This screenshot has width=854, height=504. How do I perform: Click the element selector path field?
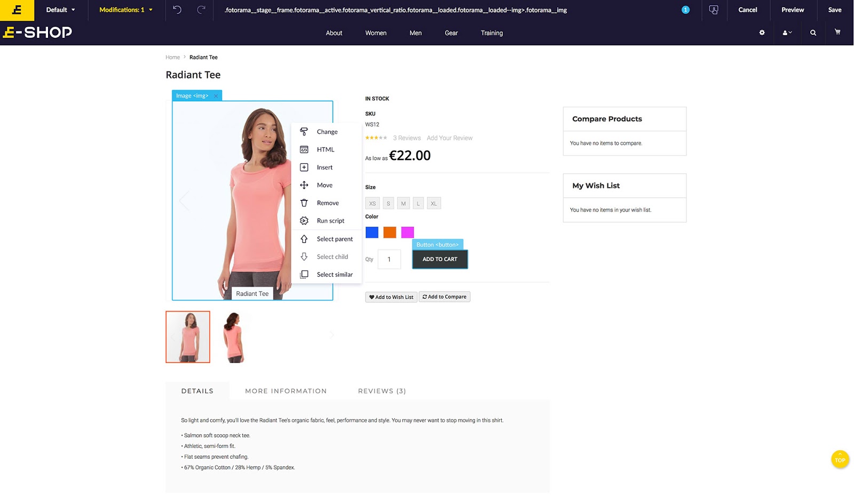click(x=396, y=10)
